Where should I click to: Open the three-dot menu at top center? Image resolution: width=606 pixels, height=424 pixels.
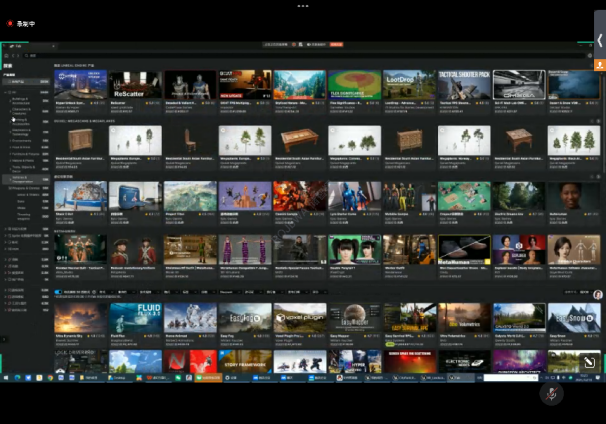(303, 5)
